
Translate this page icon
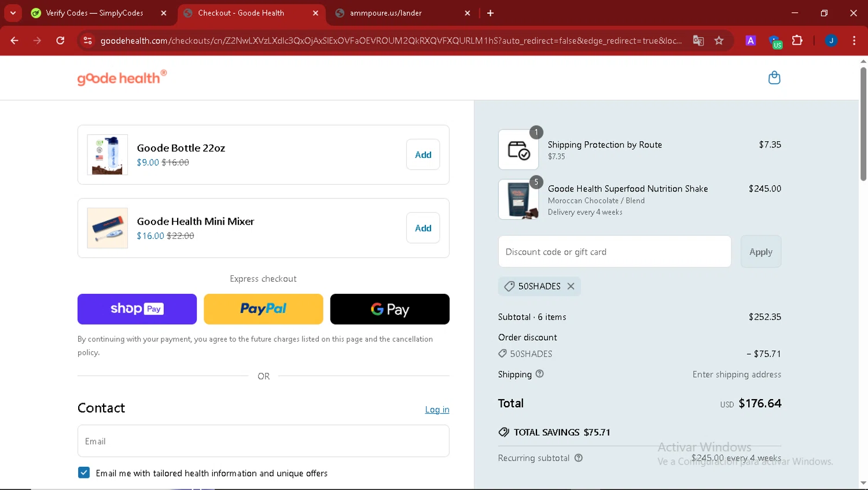coord(698,41)
